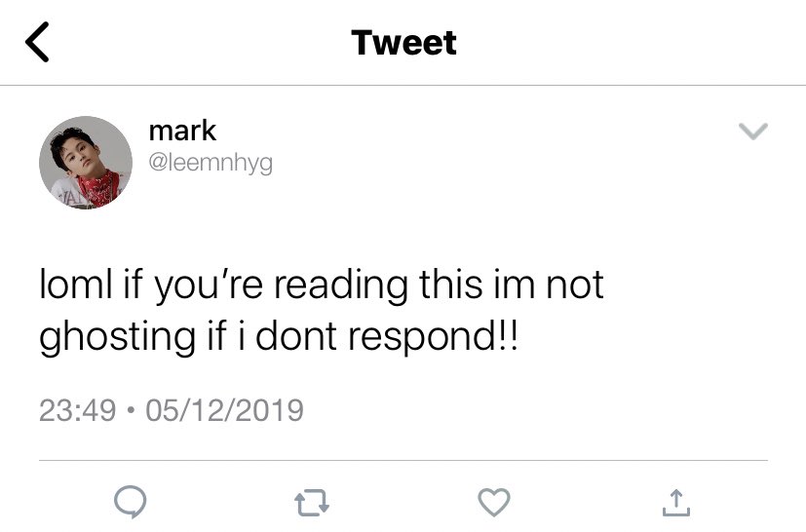806x532 pixels.
Task: Click the 23:49 timestamp
Action: coord(78,410)
